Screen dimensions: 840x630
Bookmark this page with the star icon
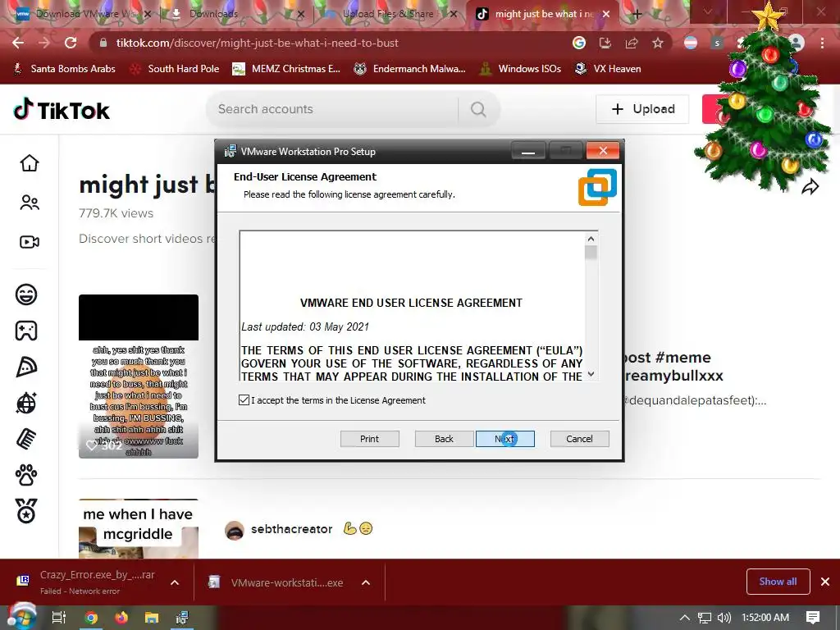(658, 43)
